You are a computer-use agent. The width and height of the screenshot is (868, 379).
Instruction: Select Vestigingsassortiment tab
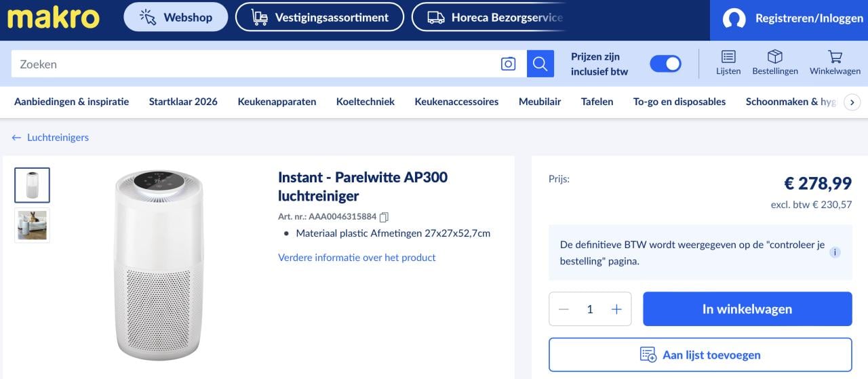pyautogui.click(x=319, y=17)
